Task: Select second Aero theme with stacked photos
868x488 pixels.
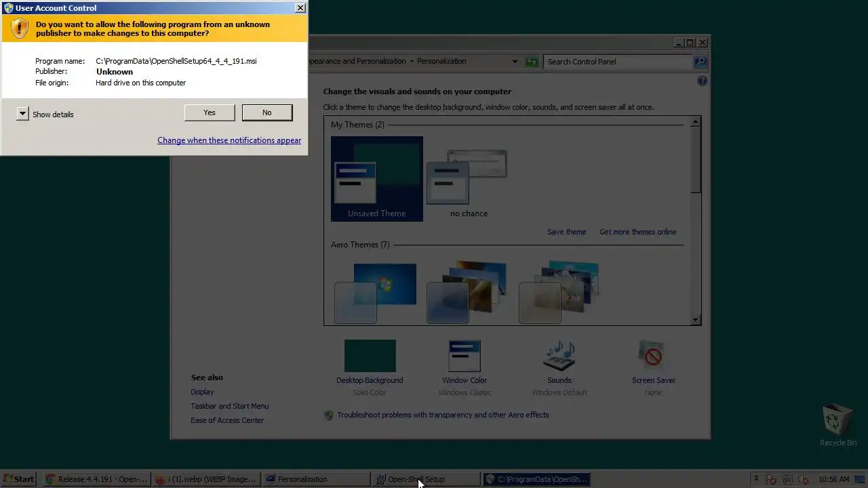Action: tap(467, 293)
